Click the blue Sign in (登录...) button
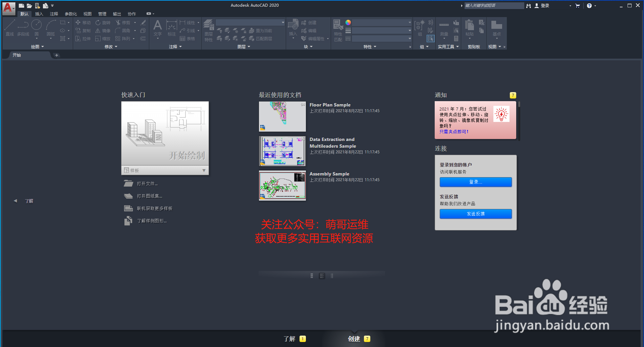The width and height of the screenshot is (644, 347). tap(476, 182)
